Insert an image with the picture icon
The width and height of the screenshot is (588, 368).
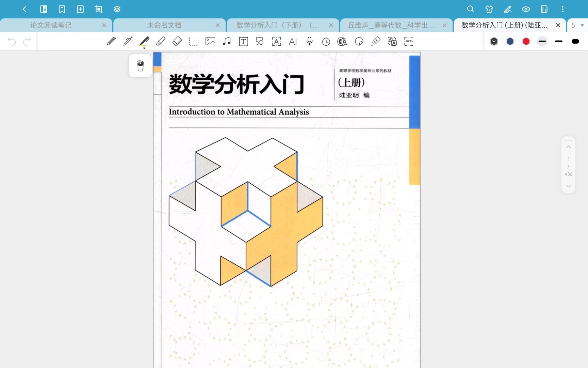coord(210,41)
